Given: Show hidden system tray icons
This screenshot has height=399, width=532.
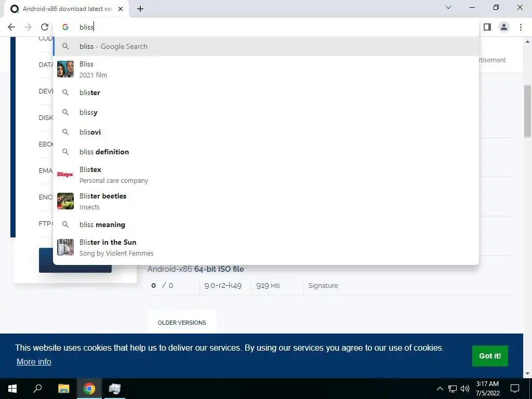Looking at the screenshot, I should [x=440, y=389].
